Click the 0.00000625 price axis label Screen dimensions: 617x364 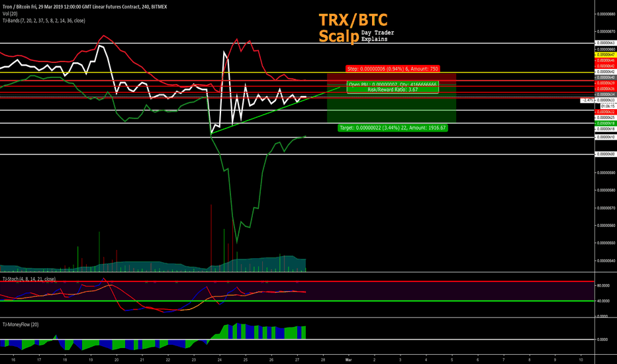(606, 118)
